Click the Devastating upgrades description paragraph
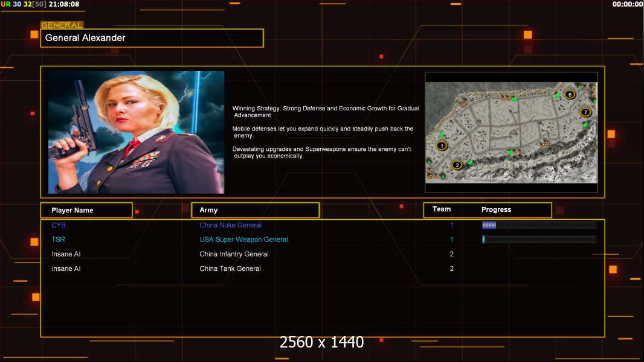Screen dimensions: 644x362 (x=321, y=153)
